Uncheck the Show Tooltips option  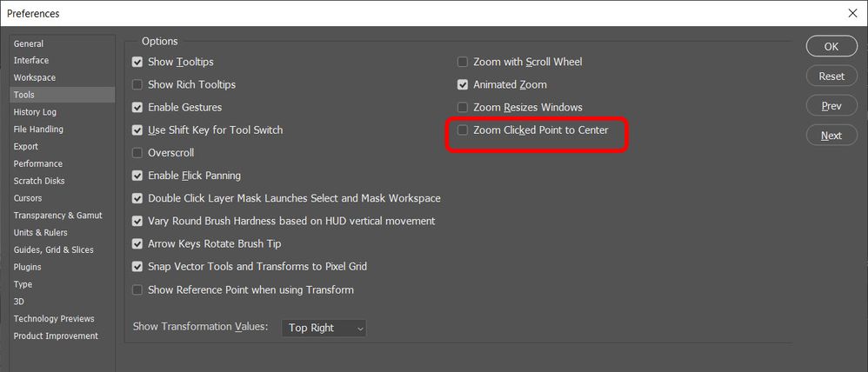point(137,63)
